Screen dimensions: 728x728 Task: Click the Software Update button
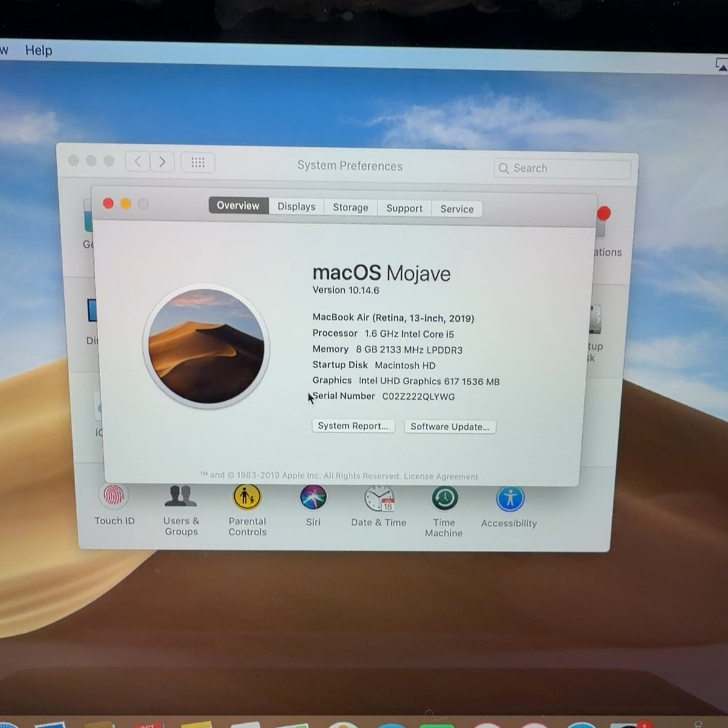[450, 426]
